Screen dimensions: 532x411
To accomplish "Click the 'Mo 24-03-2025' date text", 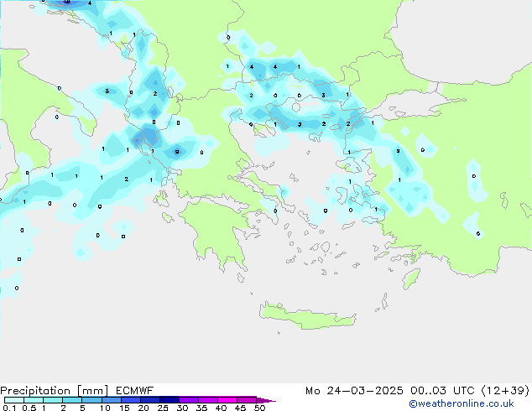I will 354,391.
